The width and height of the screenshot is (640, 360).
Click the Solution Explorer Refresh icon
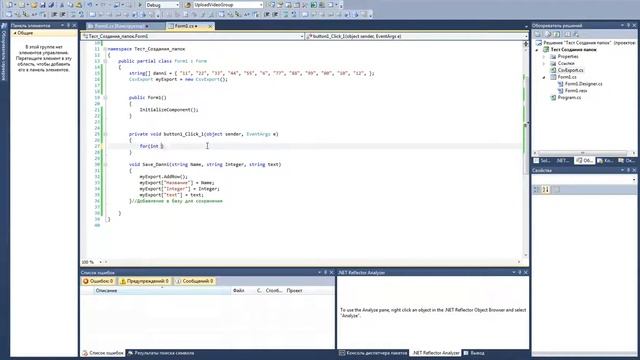point(557,34)
